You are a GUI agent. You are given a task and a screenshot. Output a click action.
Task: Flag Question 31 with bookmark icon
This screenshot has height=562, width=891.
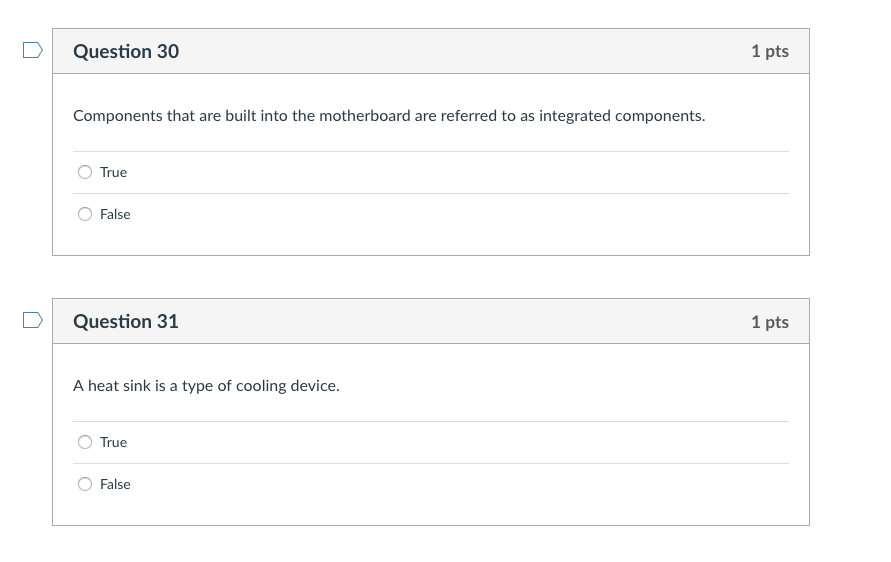tap(33, 319)
